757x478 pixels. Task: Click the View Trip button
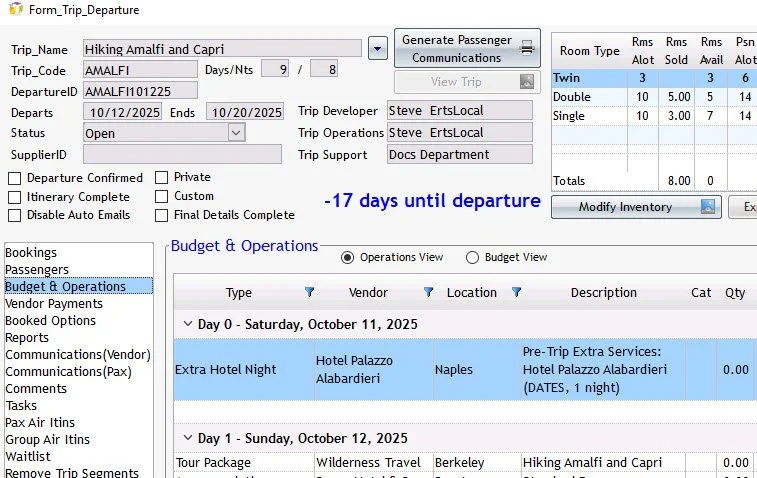pyautogui.click(x=467, y=82)
